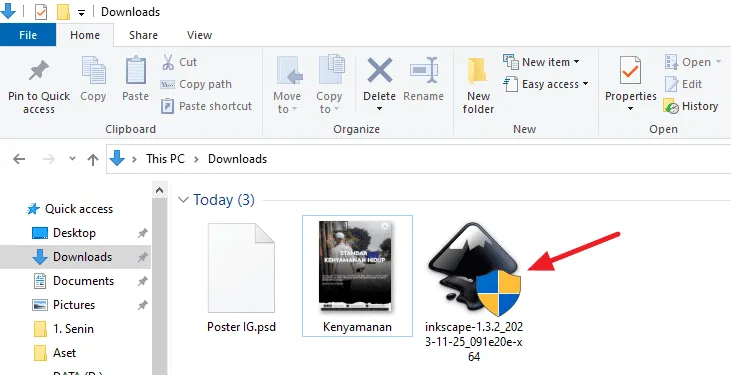Click the Copy to icon
731x375 pixels.
(331, 70)
